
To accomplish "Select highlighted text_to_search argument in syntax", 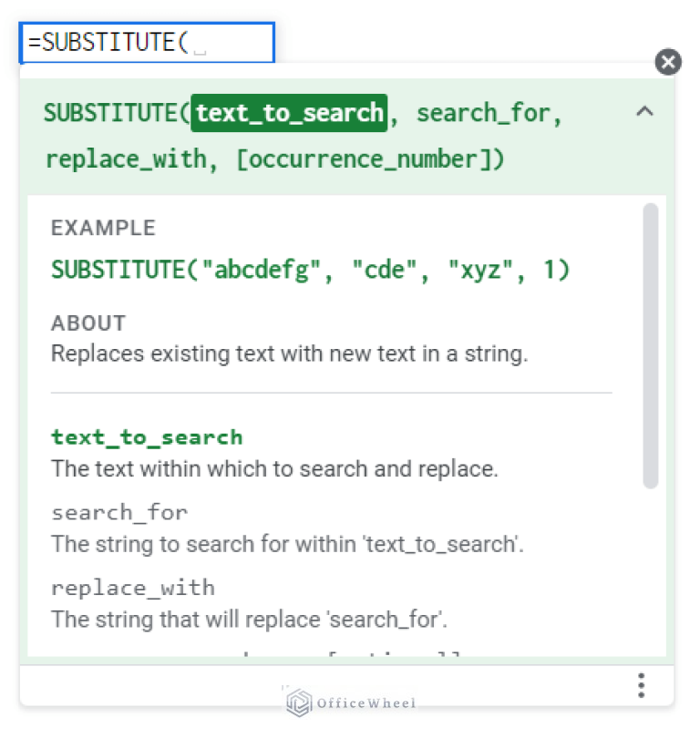I will pyautogui.click(x=289, y=113).
